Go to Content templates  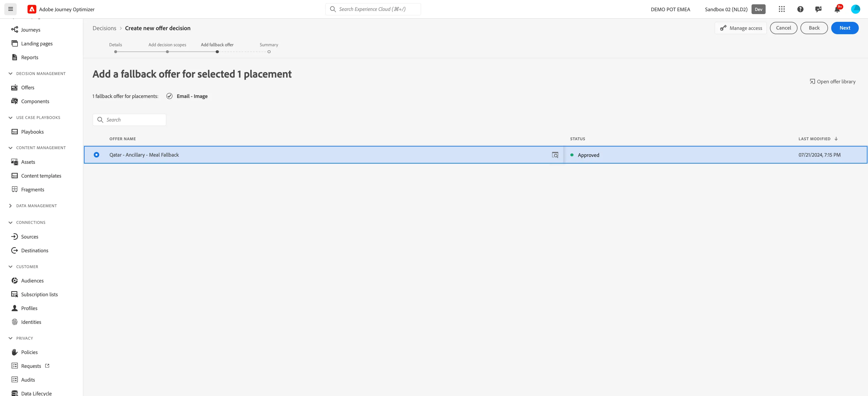coord(41,176)
